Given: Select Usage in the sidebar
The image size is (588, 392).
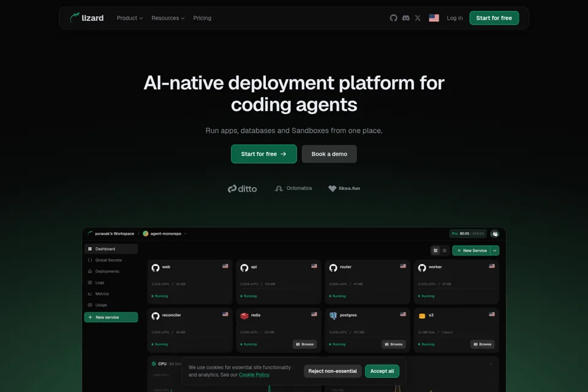Looking at the screenshot, I should point(111,305).
